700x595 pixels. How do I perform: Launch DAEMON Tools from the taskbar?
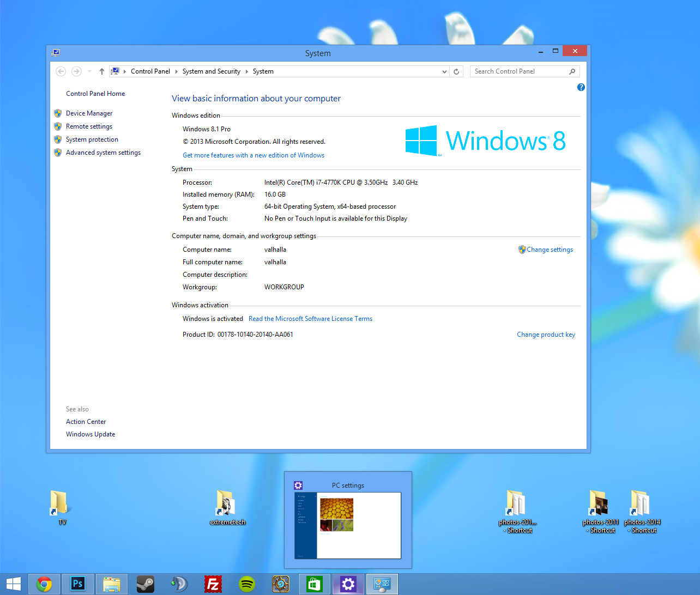coord(179,584)
